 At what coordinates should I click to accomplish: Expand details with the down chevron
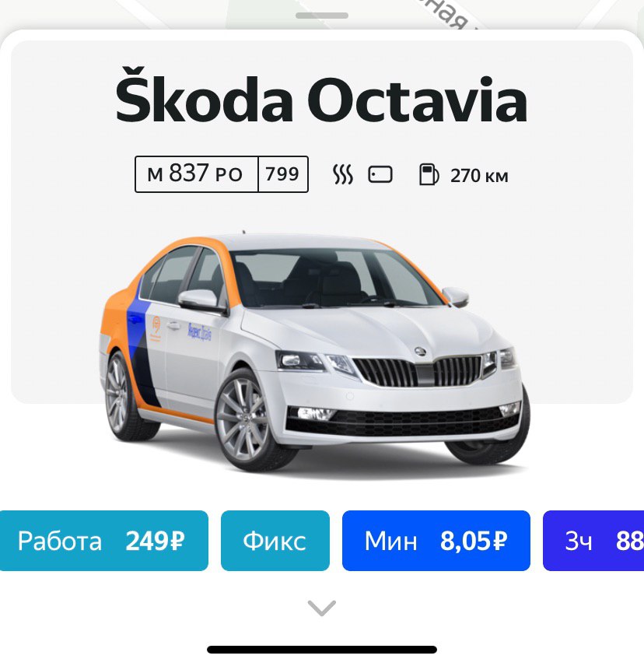[x=322, y=608]
